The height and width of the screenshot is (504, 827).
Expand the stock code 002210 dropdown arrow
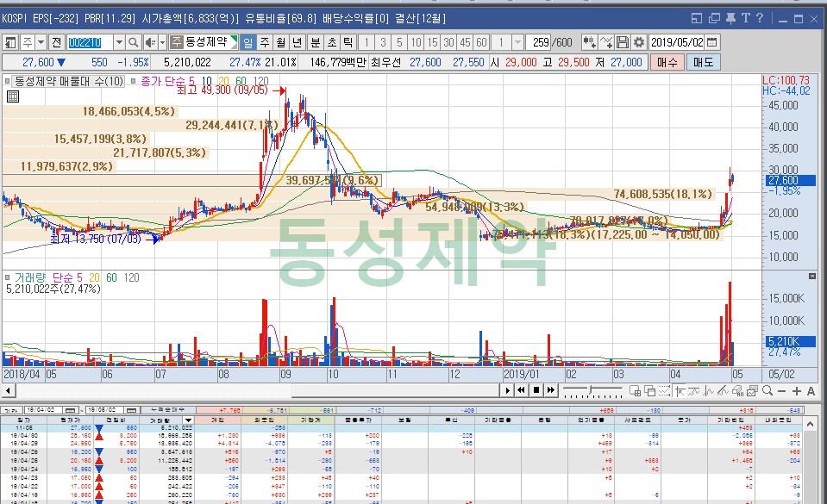[x=119, y=42]
